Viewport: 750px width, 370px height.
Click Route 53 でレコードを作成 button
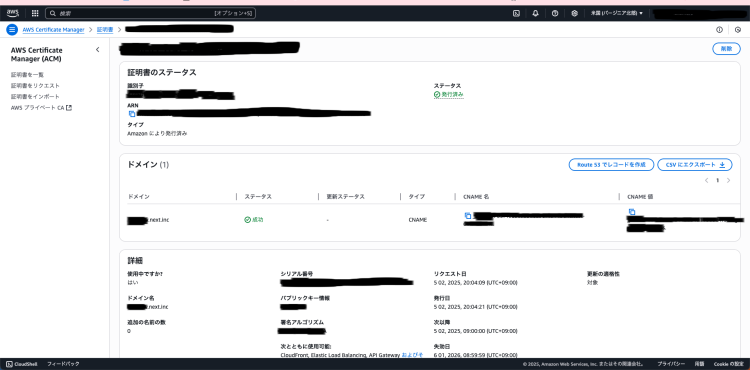click(611, 164)
